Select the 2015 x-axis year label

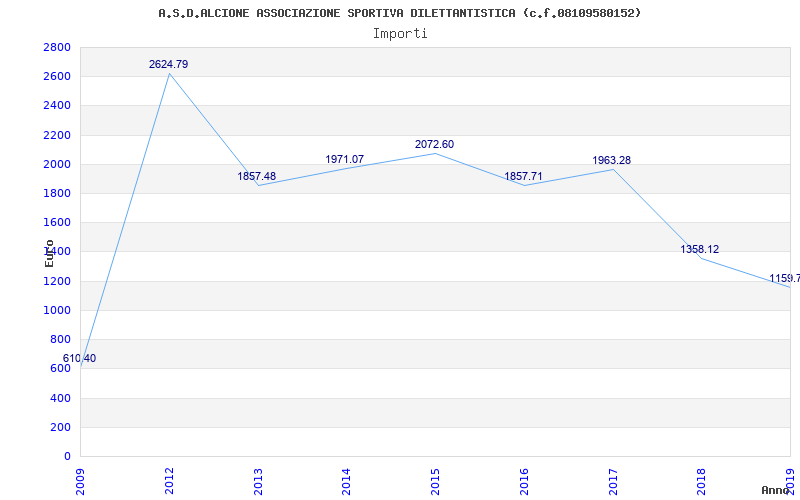[x=435, y=482]
